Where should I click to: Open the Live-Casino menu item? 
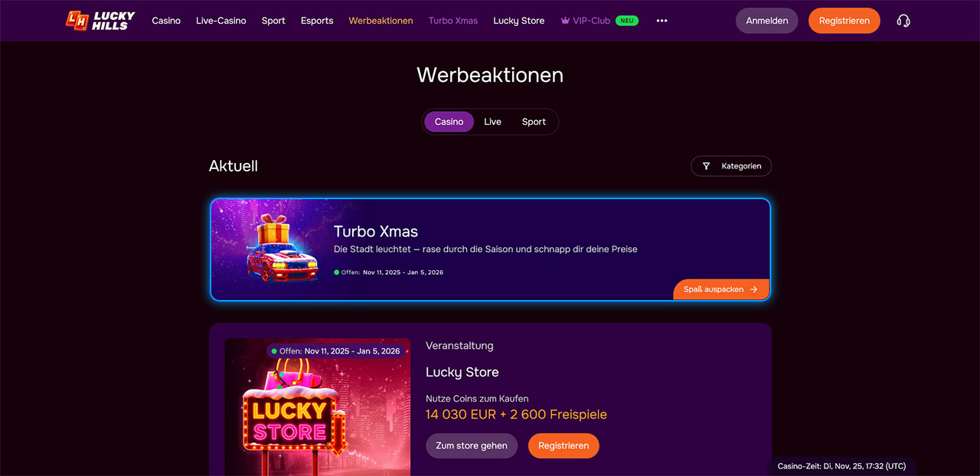pos(221,21)
